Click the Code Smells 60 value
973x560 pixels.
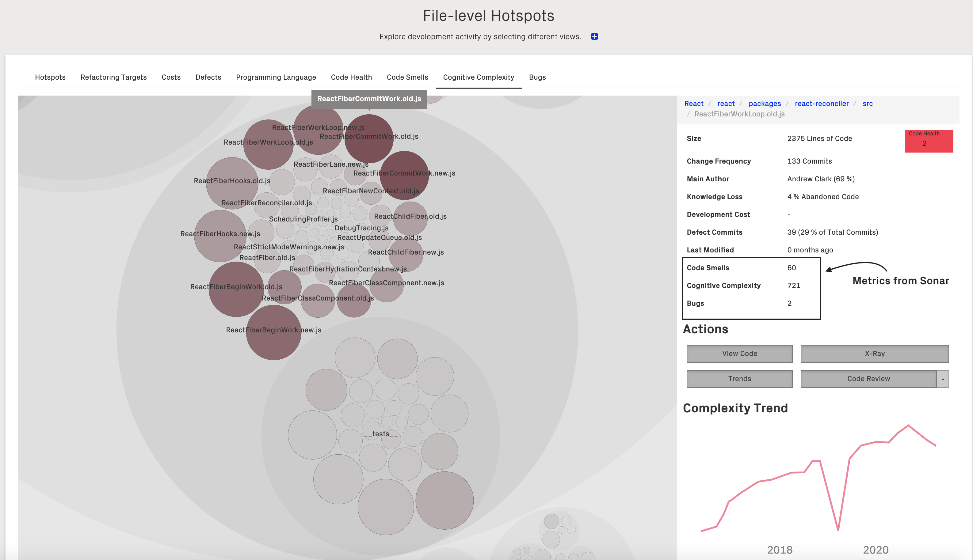tap(791, 268)
